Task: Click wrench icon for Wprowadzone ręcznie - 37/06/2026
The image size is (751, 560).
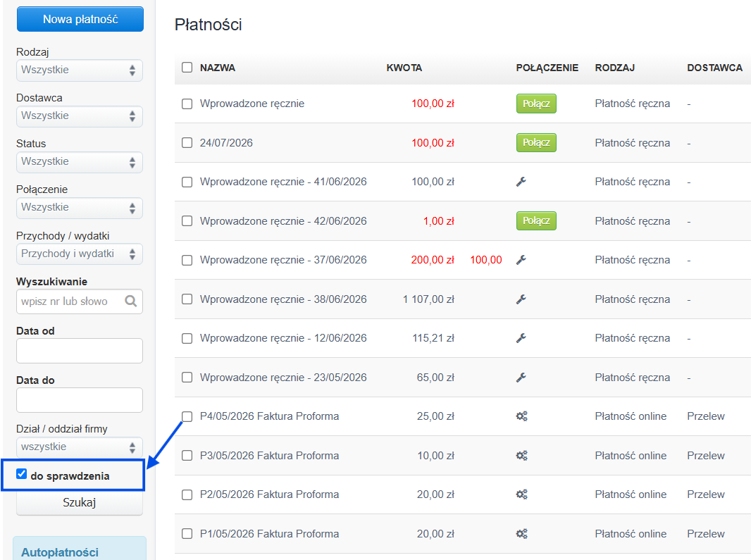Action: (521, 260)
